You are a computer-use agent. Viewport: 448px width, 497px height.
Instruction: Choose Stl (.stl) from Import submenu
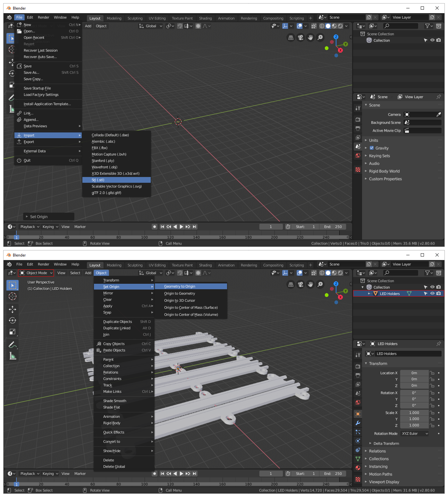pyautogui.click(x=116, y=180)
